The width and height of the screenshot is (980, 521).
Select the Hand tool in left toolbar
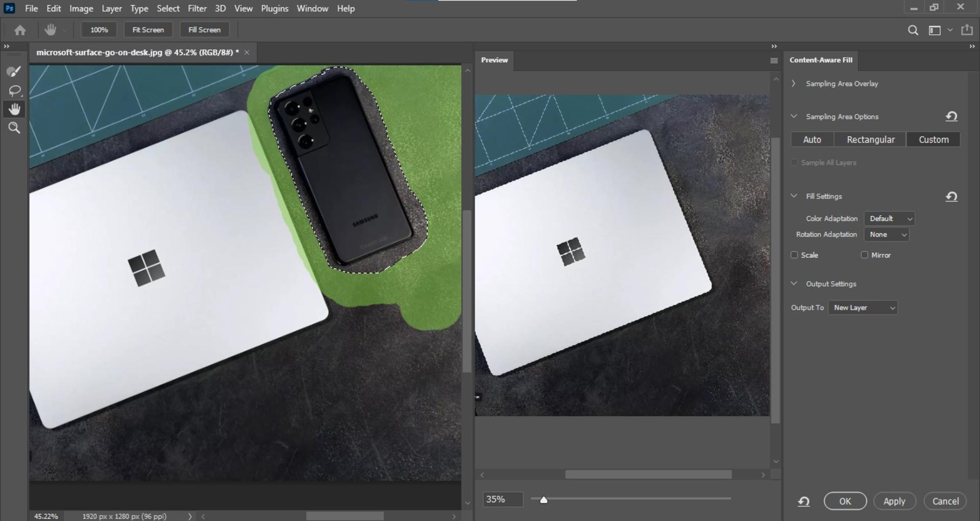pyautogui.click(x=14, y=109)
